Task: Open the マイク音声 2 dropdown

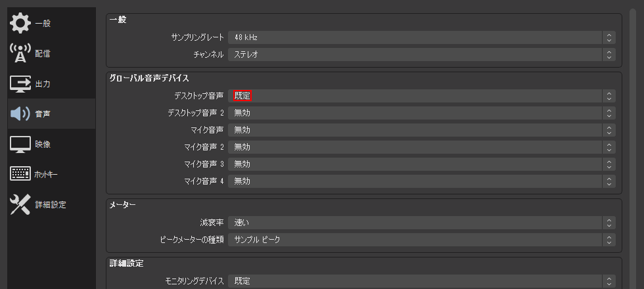Action: click(x=422, y=147)
